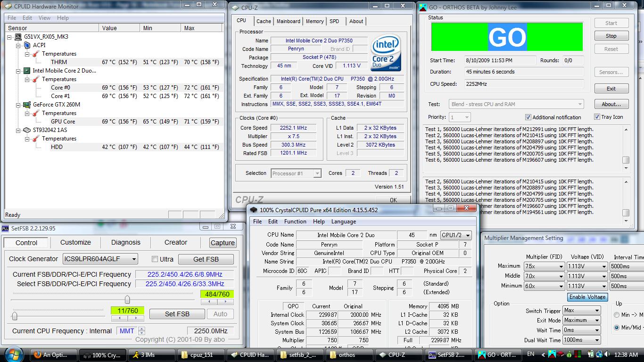Switch to the SPD tab in CPU-Z
The width and height of the screenshot is (644, 362).
(334, 21)
